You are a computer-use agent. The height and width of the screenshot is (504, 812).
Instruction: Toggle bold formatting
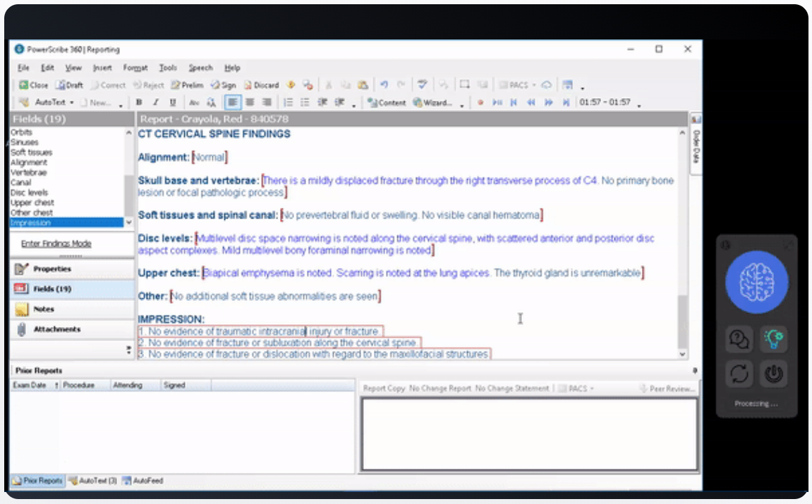click(139, 103)
